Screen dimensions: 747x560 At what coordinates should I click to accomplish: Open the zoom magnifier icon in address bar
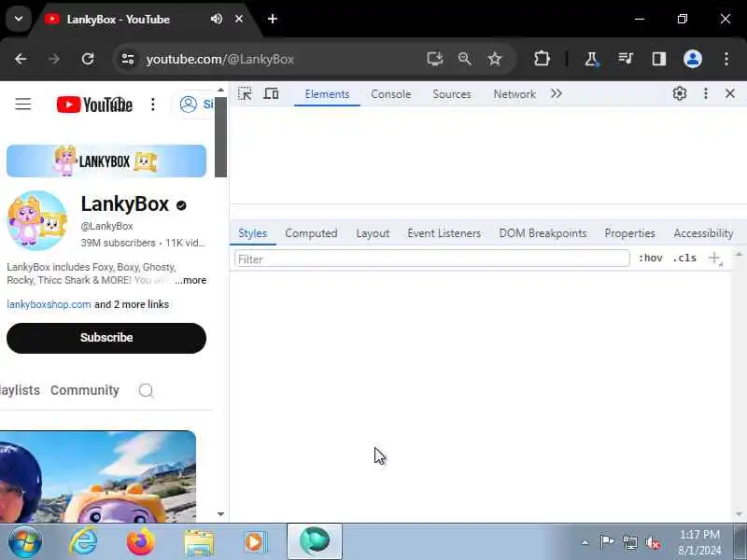464,59
